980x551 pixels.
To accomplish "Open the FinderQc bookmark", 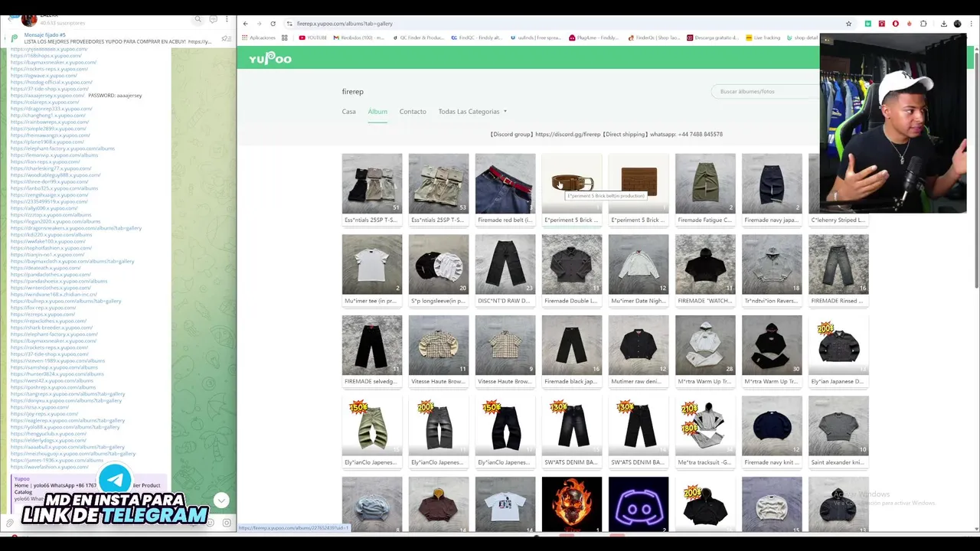I will click(653, 37).
